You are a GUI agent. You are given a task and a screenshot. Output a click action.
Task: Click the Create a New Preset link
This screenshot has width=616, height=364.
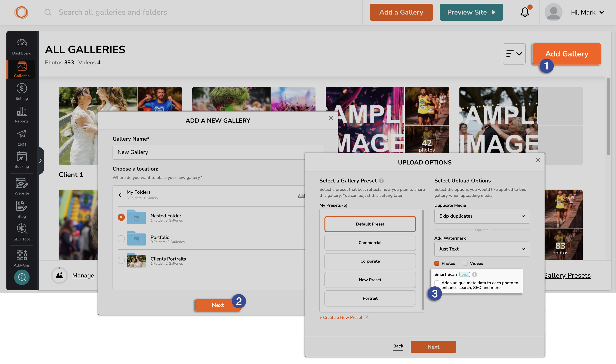click(341, 317)
